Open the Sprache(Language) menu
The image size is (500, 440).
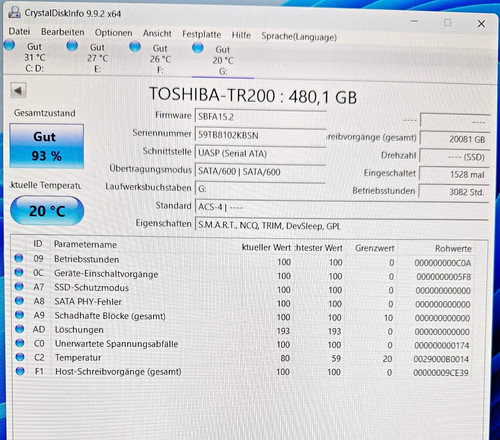[x=299, y=37]
